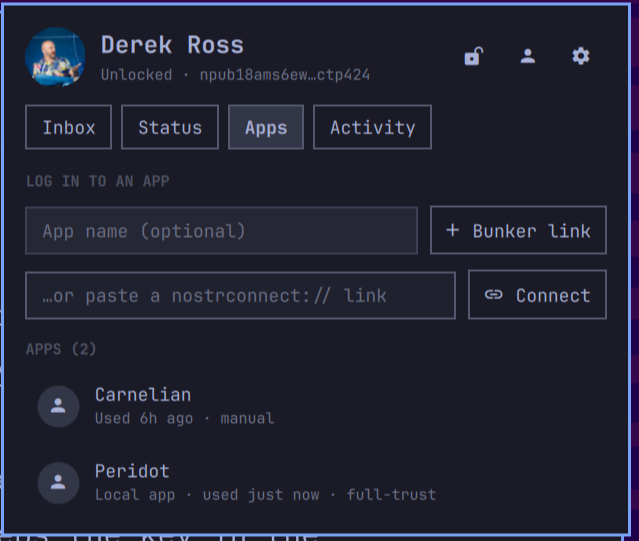The image size is (639, 541).
Task: Open the Peridot app entry
Action: click(x=316, y=483)
